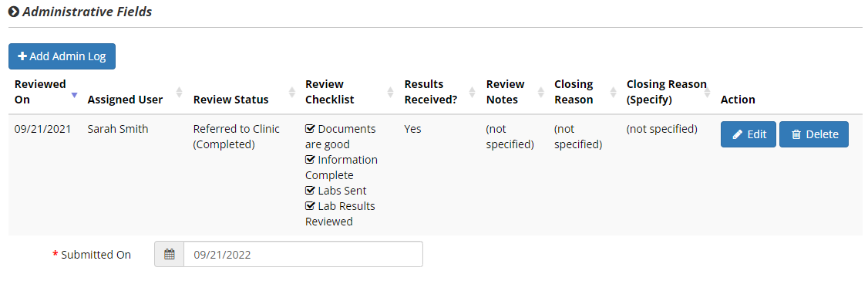The height and width of the screenshot is (281, 868).
Task: Edit the Sarah Smith admin log
Action: pyautogui.click(x=749, y=134)
